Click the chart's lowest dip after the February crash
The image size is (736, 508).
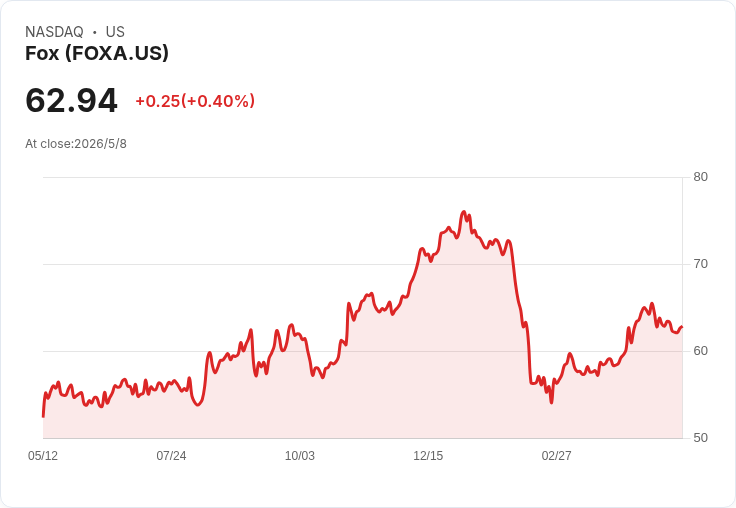(552, 402)
